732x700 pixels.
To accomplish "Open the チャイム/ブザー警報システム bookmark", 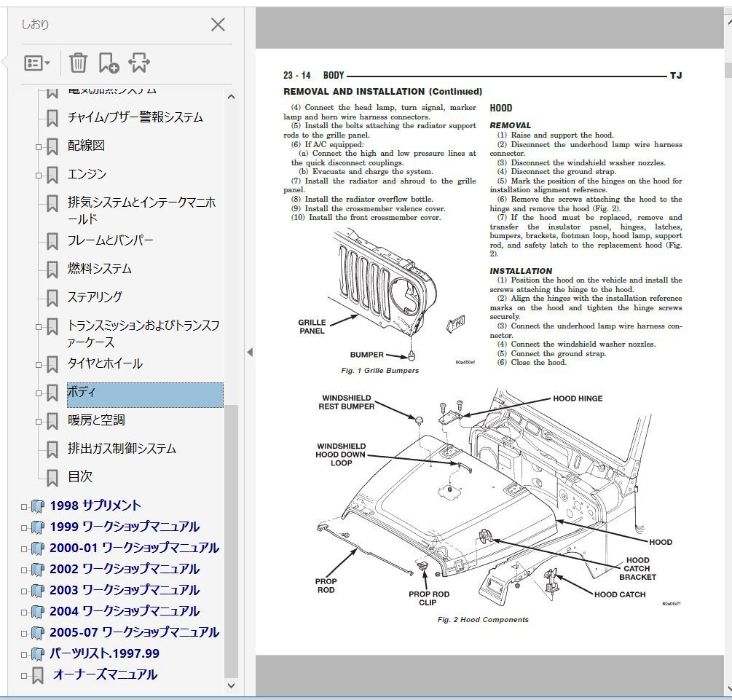I will (x=135, y=117).
